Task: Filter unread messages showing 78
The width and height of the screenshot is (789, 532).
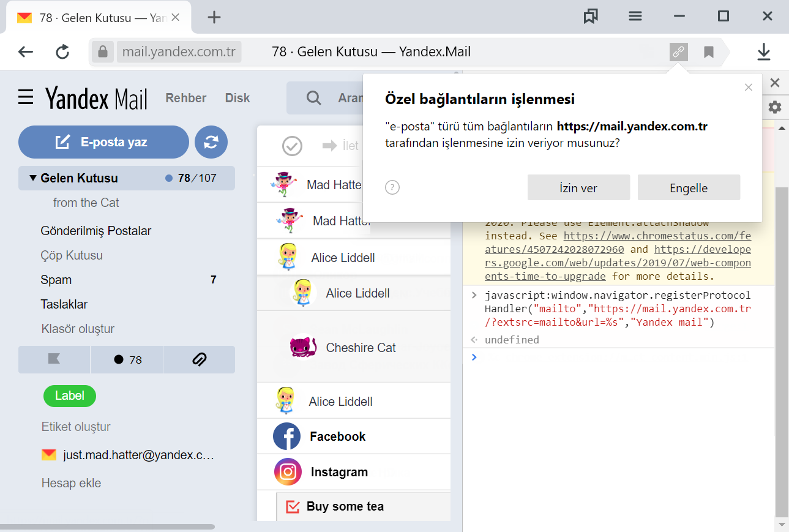Action: pyautogui.click(x=127, y=359)
